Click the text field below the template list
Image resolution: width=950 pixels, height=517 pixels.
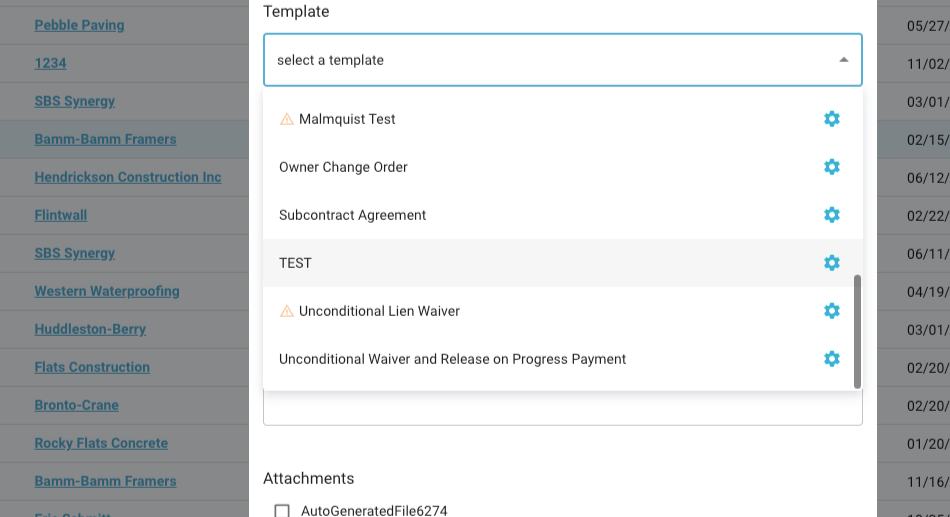pos(562,408)
